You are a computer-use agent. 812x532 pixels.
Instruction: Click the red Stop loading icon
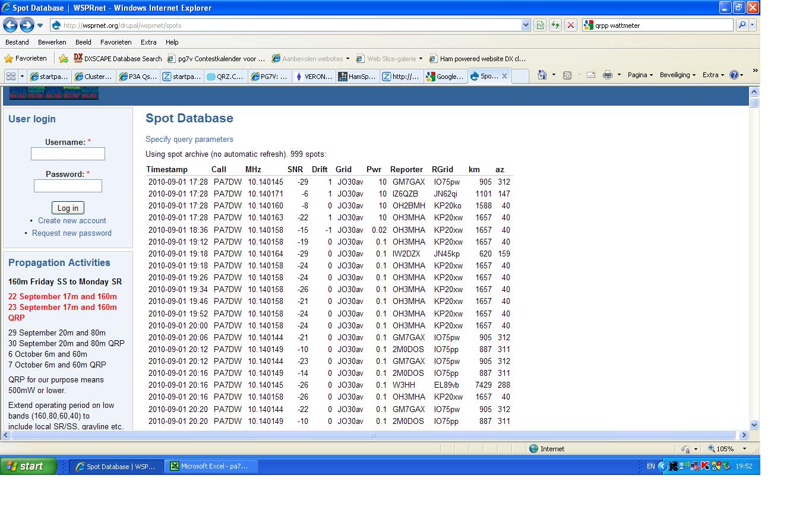click(x=570, y=25)
